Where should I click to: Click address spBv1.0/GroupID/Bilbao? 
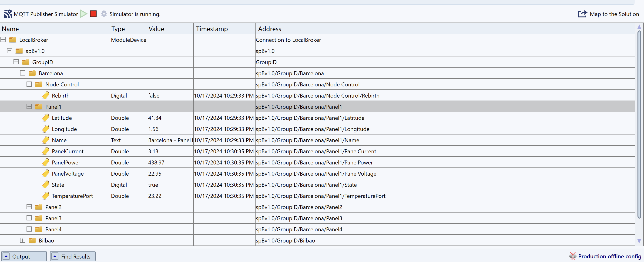pos(285,241)
